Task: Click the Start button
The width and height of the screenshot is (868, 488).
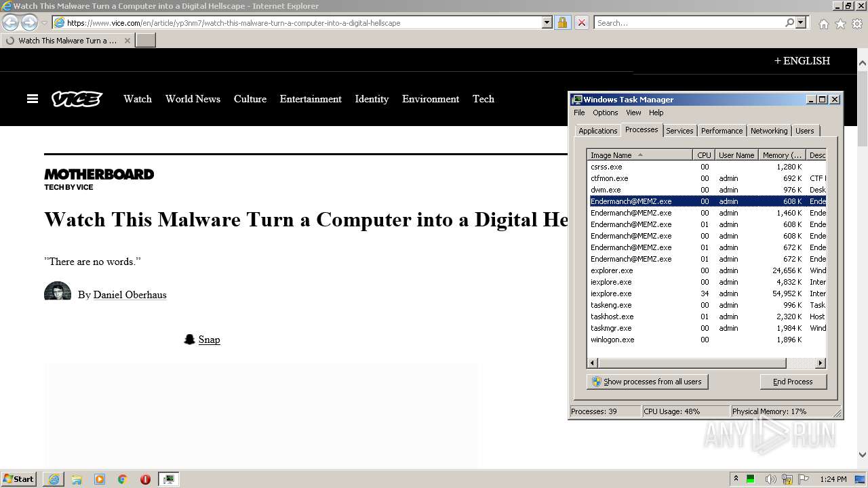Action: tap(19, 479)
